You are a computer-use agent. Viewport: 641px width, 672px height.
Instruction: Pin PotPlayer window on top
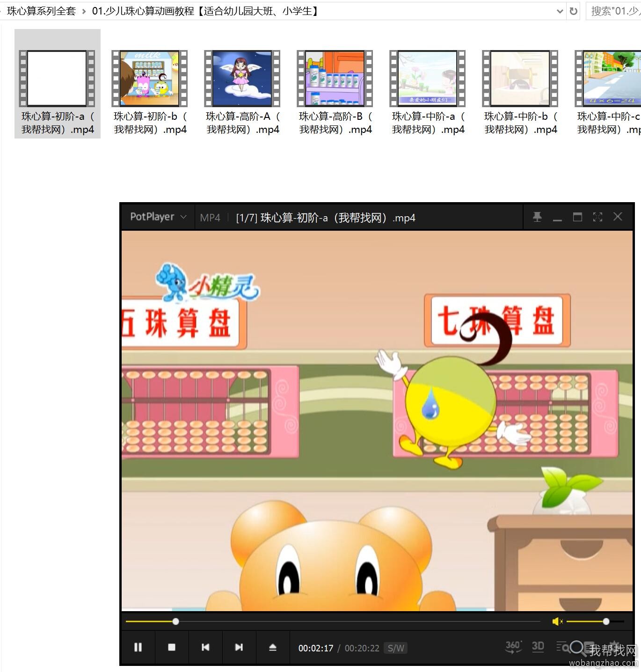click(537, 217)
